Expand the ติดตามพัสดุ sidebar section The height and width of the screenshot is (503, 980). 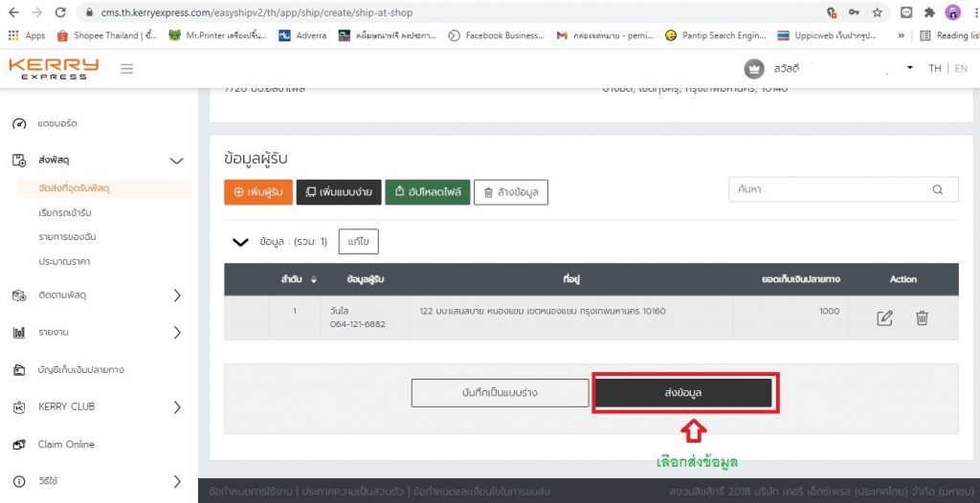[177, 295]
